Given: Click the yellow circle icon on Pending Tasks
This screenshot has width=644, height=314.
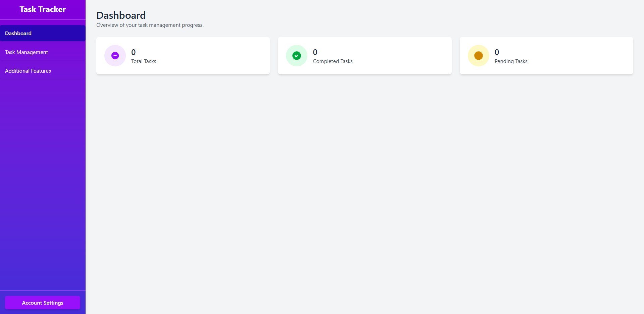Looking at the screenshot, I should [478, 55].
